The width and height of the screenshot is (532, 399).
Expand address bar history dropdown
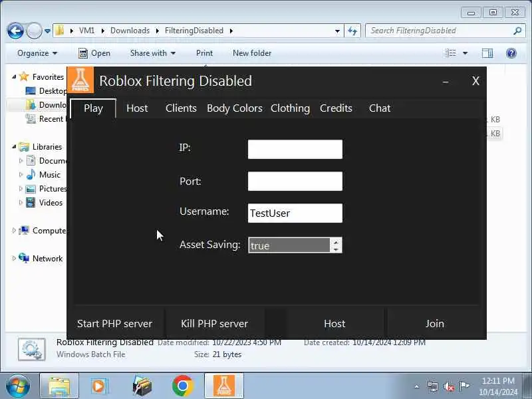337,31
